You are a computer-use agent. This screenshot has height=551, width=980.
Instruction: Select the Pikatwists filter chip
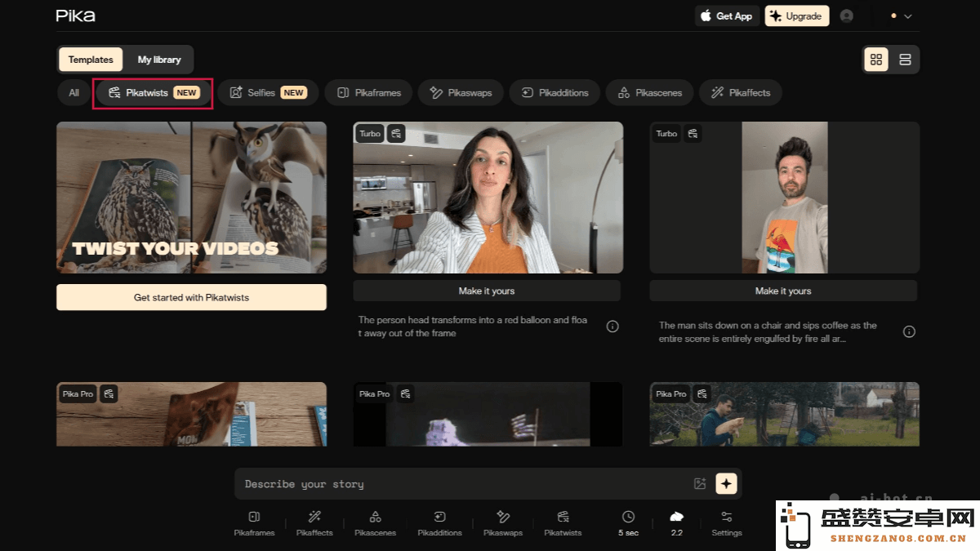pos(153,93)
